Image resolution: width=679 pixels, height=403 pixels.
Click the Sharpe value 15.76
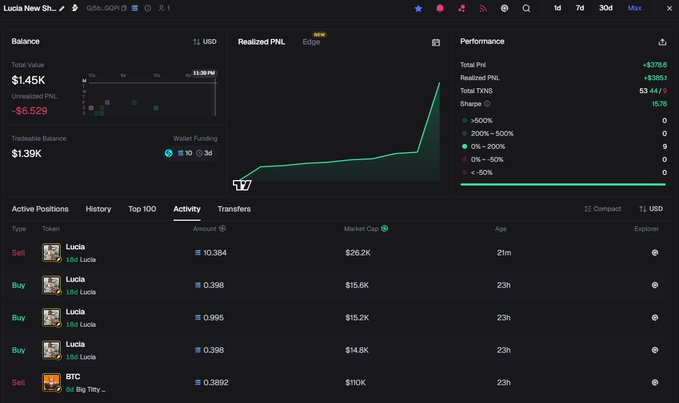pos(659,104)
